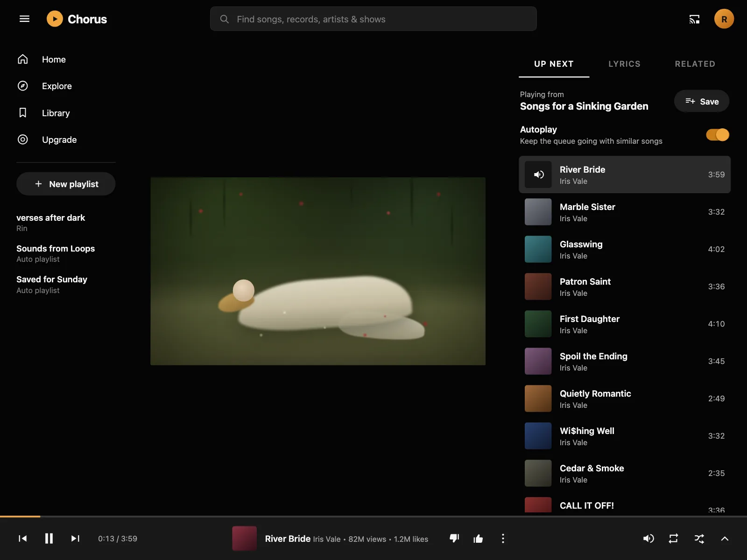Mute the volume speaker icon

pyautogui.click(x=648, y=539)
